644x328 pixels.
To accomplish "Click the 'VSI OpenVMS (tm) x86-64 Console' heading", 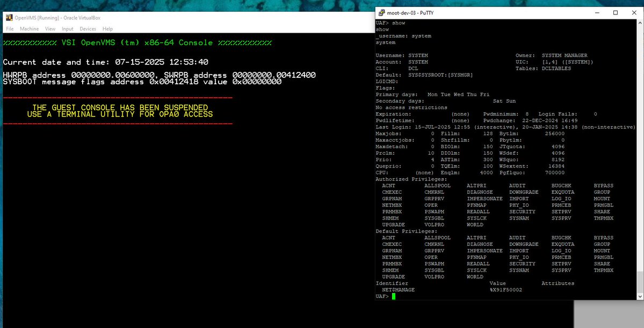I will (x=137, y=43).
